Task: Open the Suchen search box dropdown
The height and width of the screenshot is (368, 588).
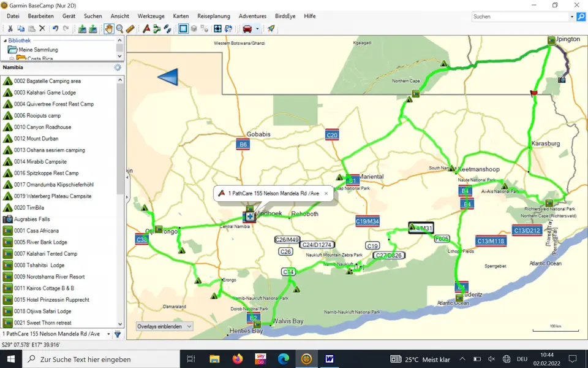Action: point(572,17)
